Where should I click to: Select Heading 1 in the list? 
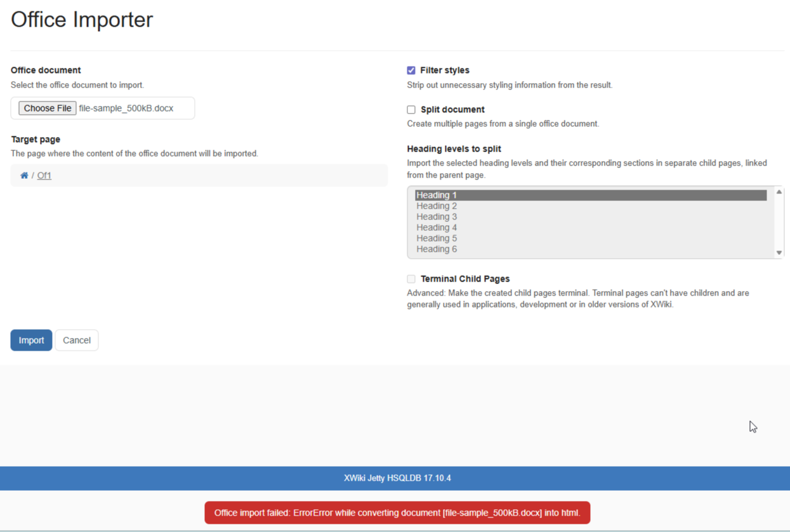pyautogui.click(x=437, y=195)
